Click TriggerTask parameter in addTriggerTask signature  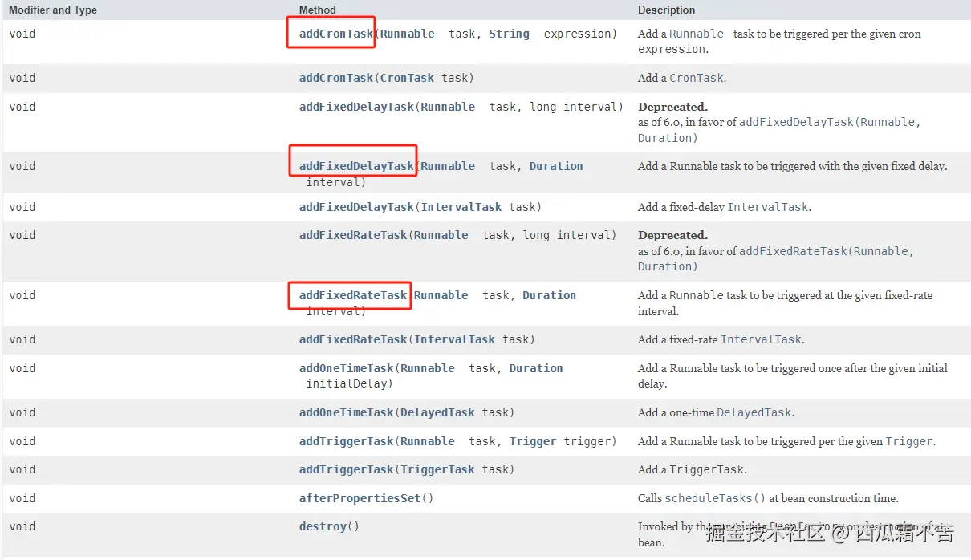click(x=438, y=469)
